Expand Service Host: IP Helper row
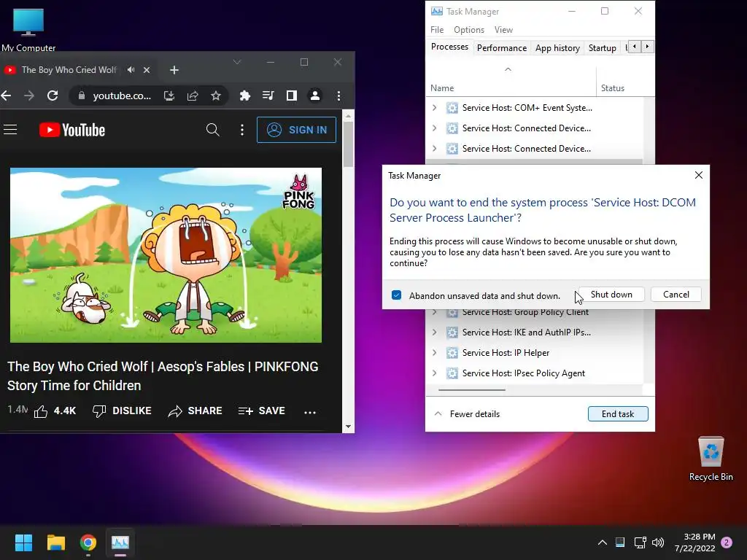Viewport: 747px width, 560px height. (435, 353)
